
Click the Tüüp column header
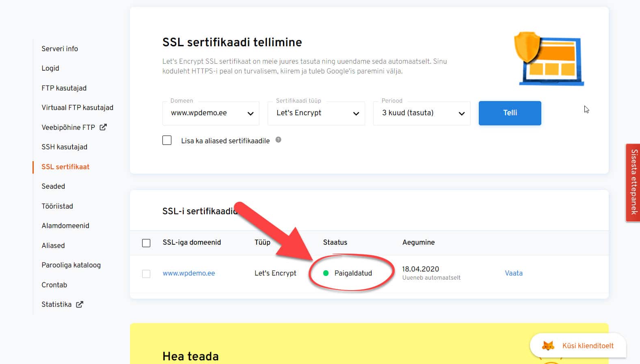(x=262, y=242)
